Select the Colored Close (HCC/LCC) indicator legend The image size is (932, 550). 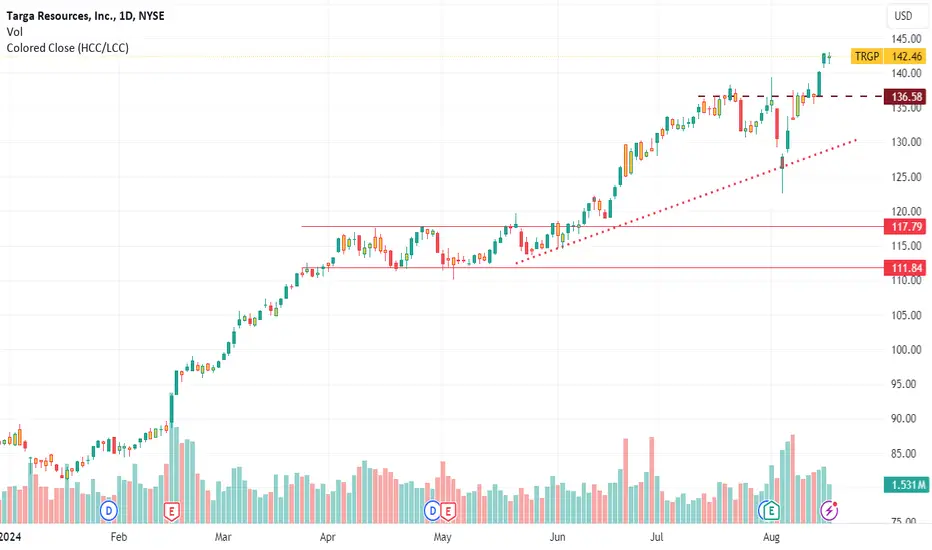pos(67,48)
